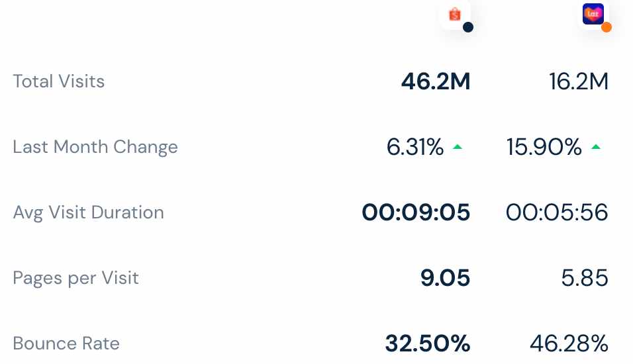Click the 15.90% change value
Viewport: 633px width, 364px height.
click(x=544, y=147)
